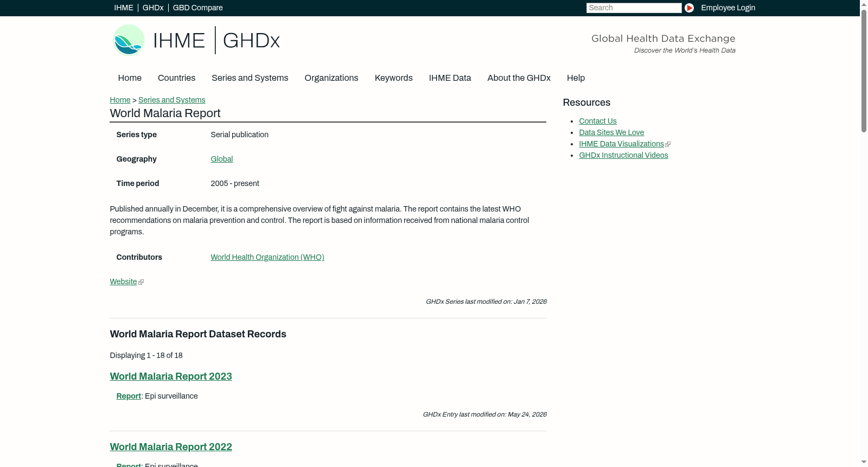This screenshot has height=467, width=868.
Task: Open the IHME Data menu
Action: point(450,78)
